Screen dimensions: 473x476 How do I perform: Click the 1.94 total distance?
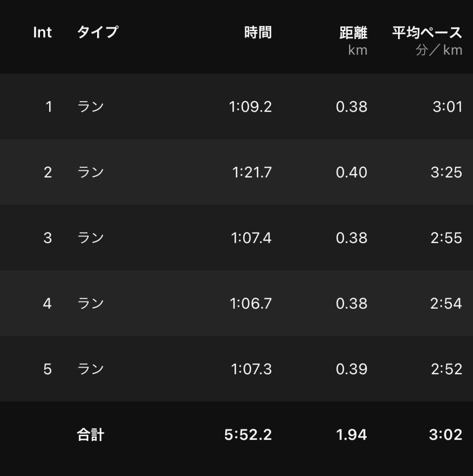coord(351,435)
